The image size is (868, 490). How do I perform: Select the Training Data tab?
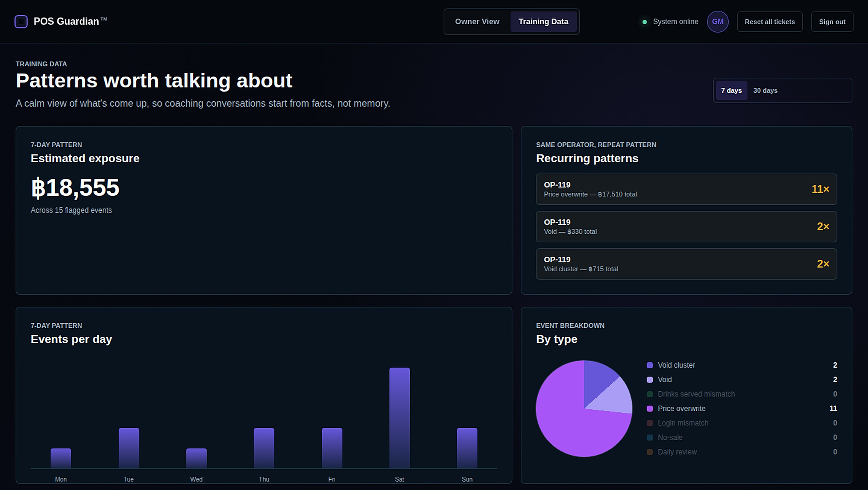coord(543,22)
